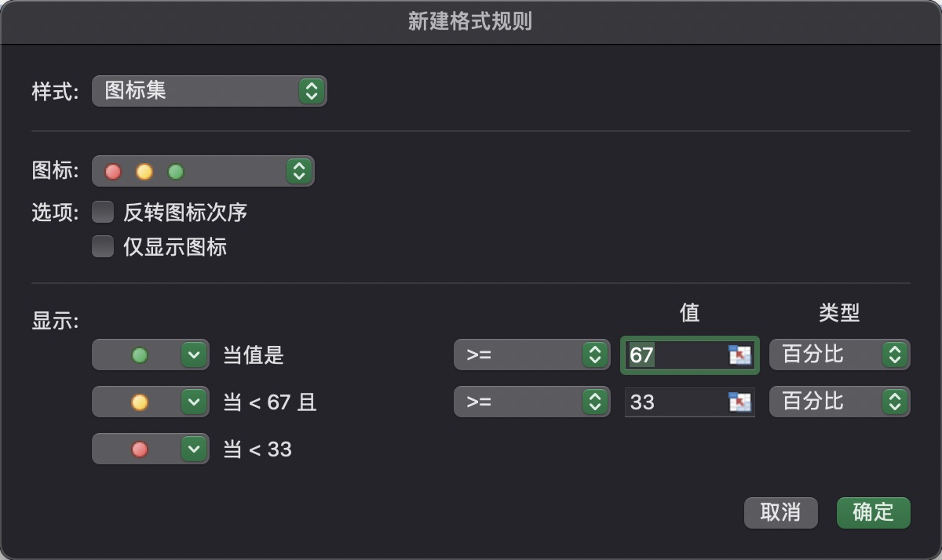Click green circle in icon set preview

pyautogui.click(x=176, y=171)
